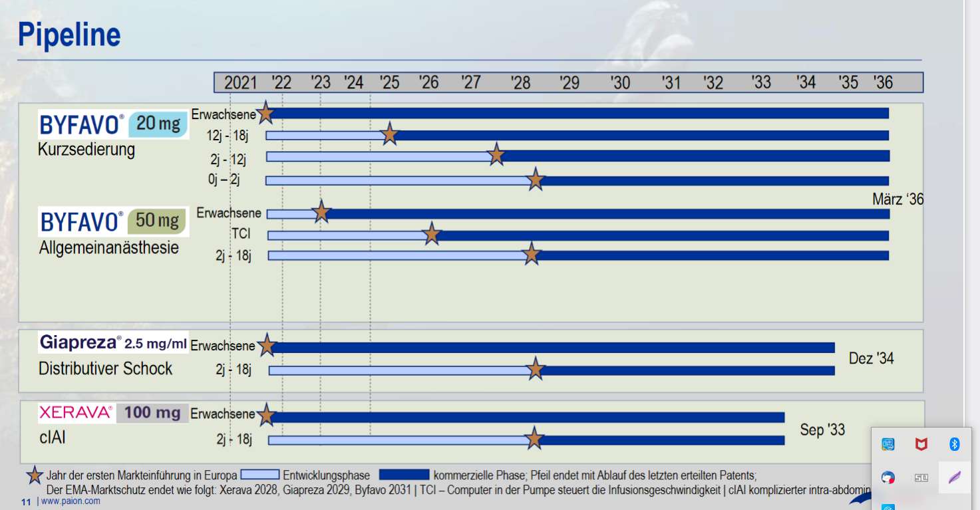Select the star on the 2j - 12j row
This screenshot has width=980, height=510.
pyautogui.click(x=496, y=156)
